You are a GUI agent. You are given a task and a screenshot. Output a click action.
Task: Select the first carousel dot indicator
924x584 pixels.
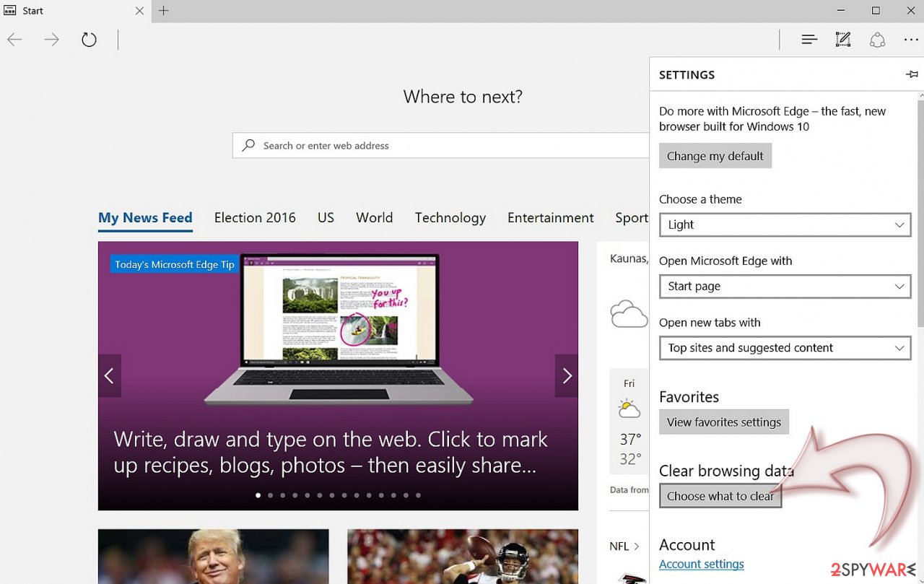click(258, 495)
